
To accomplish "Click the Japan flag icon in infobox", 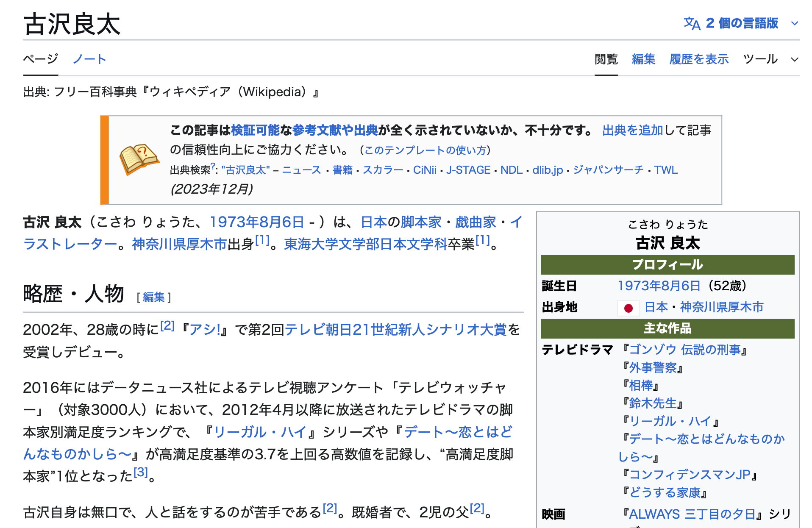I will (x=628, y=308).
